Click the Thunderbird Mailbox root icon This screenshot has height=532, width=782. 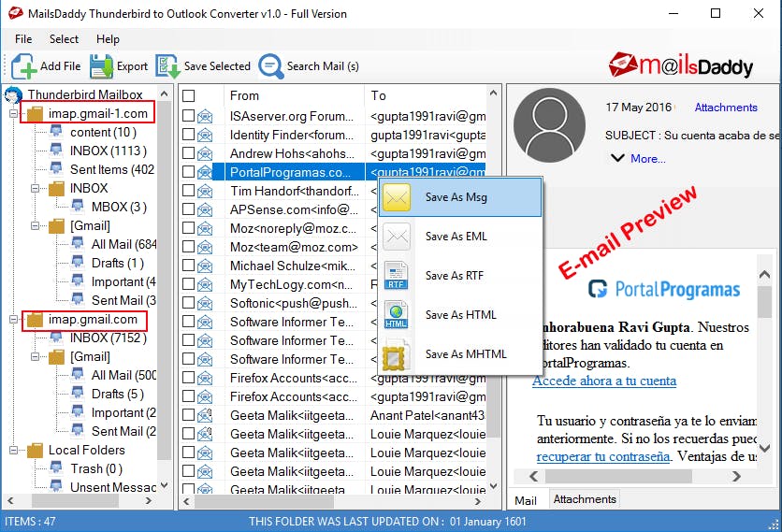tap(13, 94)
